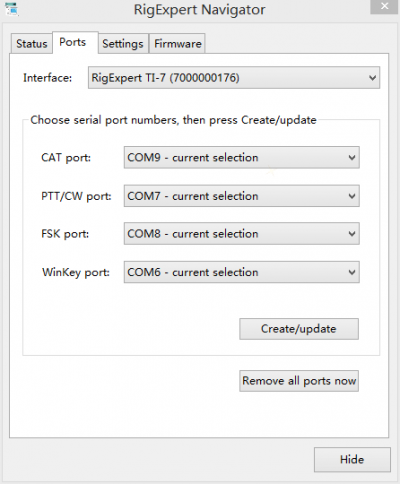The width and height of the screenshot is (400, 484).
Task: Open the Settings tab
Action: click(123, 44)
